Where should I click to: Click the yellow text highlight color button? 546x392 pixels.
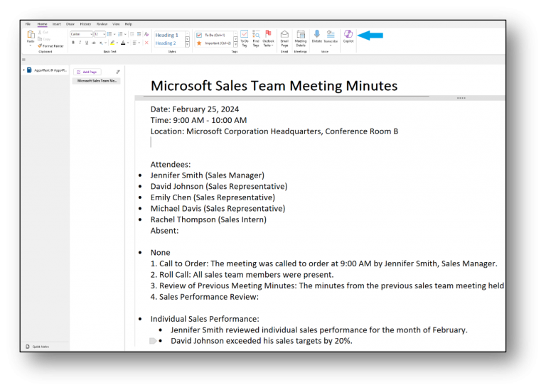tap(112, 43)
